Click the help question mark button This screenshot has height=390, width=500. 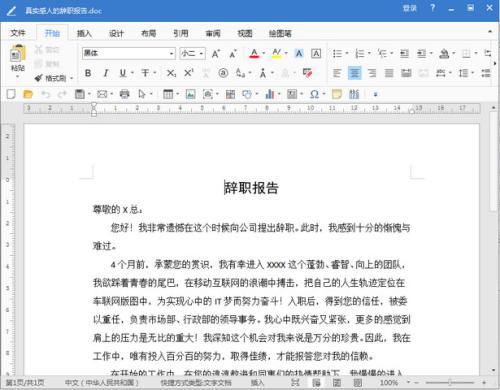[x=432, y=8]
